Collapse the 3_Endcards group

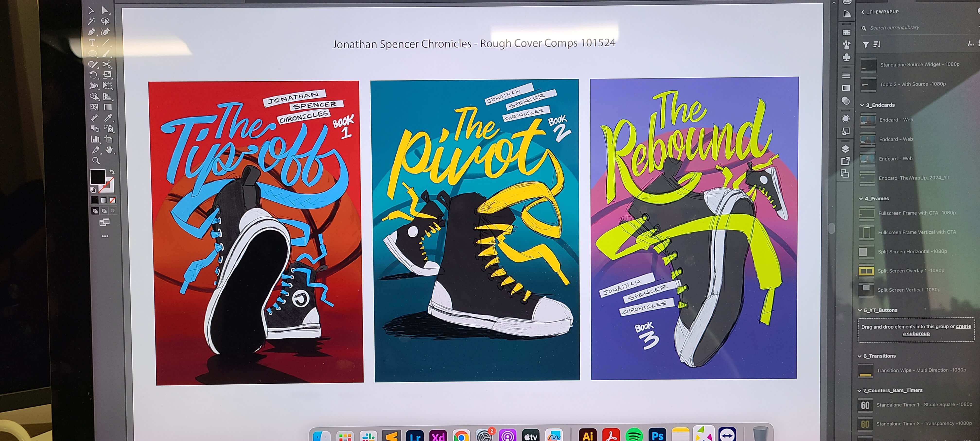862,105
